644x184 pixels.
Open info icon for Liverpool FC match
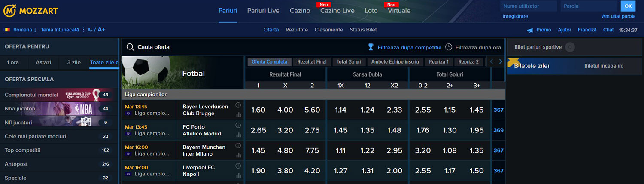click(x=238, y=166)
